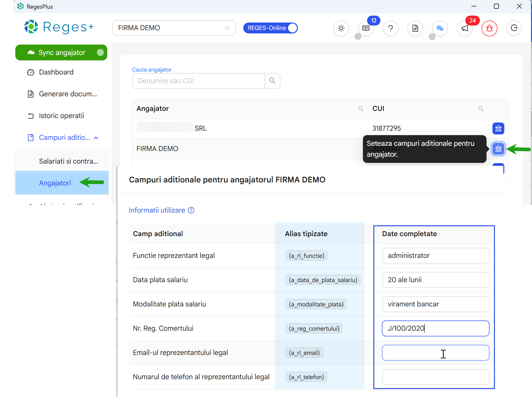
Task: Click the Informatii utilizare link
Action: pos(157,210)
